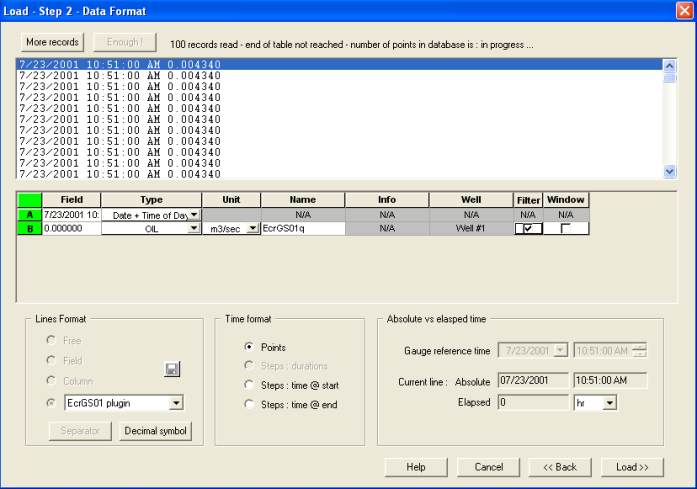
Task: Go to previous step with << Back
Action: [x=560, y=467]
